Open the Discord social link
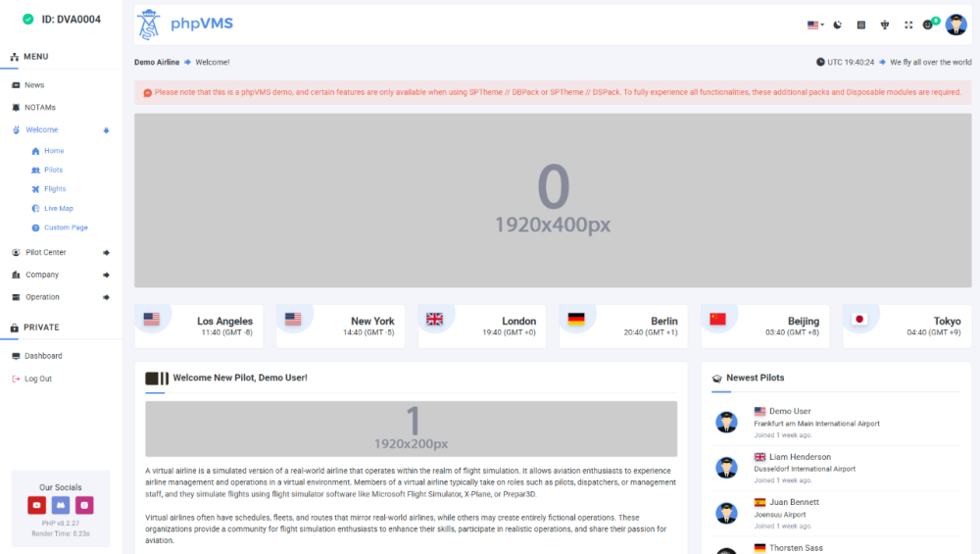Screen dimensions: 980x554 tap(61, 505)
